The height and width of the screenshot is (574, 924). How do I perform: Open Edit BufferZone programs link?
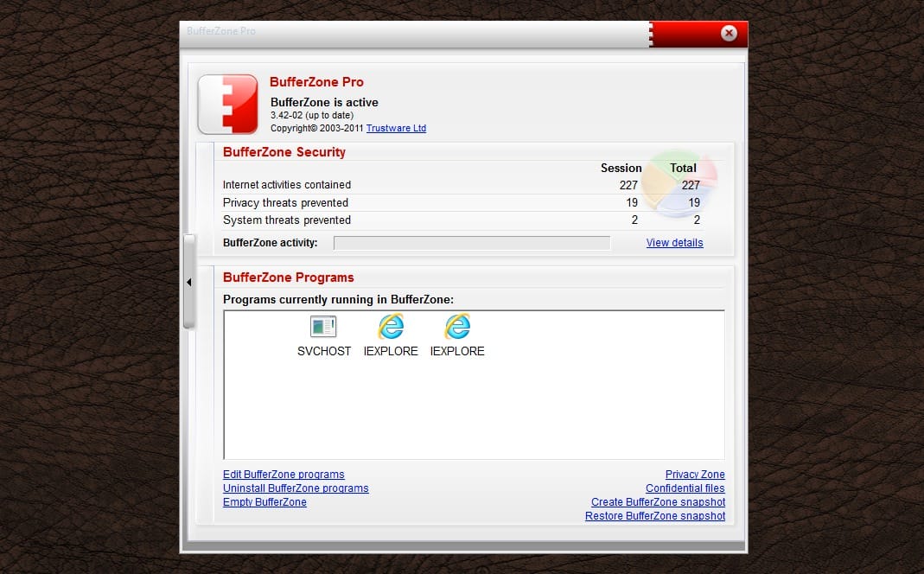click(x=284, y=475)
